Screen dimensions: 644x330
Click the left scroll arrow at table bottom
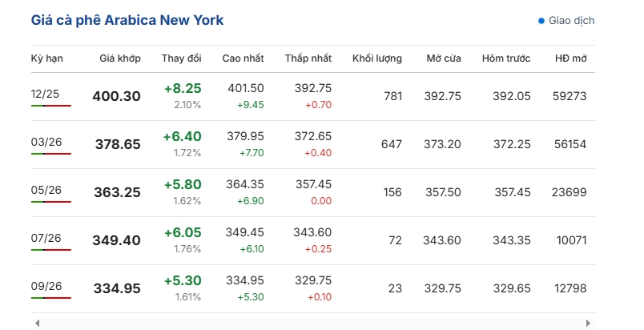(x=37, y=323)
